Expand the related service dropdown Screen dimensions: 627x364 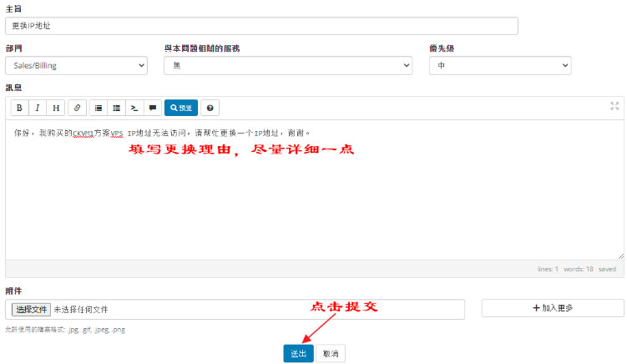288,65
